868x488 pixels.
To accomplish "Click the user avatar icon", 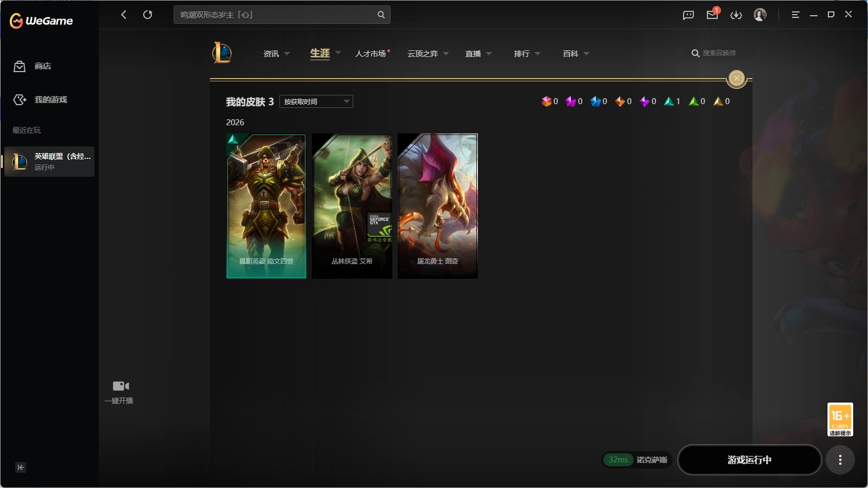I will tap(760, 15).
